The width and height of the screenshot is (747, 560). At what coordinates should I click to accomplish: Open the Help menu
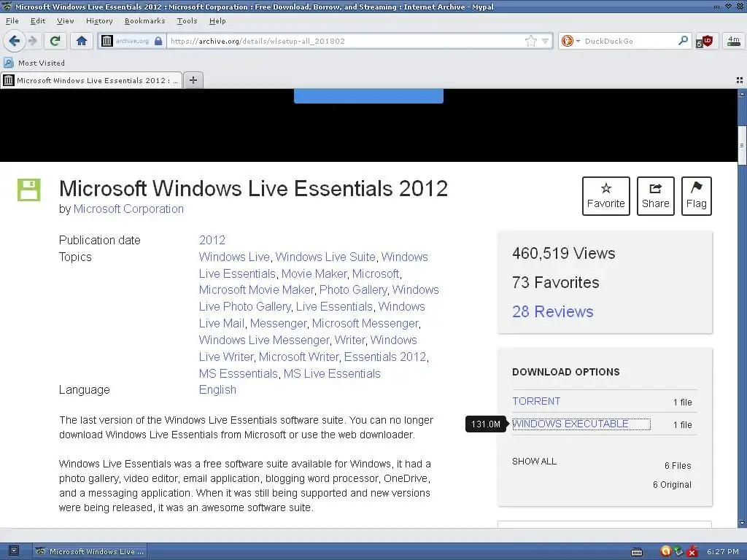[217, 21]
